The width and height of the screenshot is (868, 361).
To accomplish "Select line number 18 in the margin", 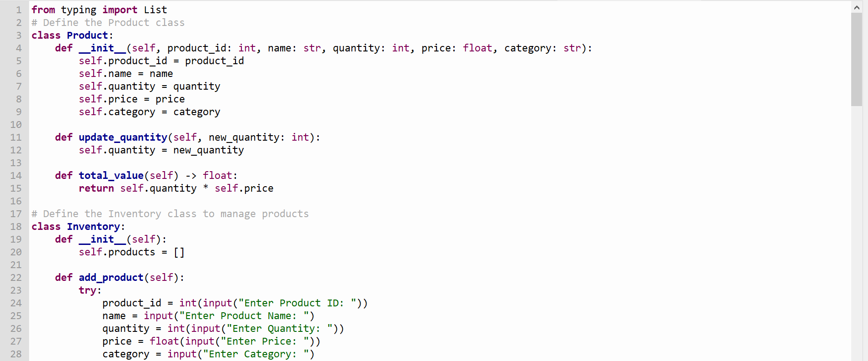I will [16, 226].
